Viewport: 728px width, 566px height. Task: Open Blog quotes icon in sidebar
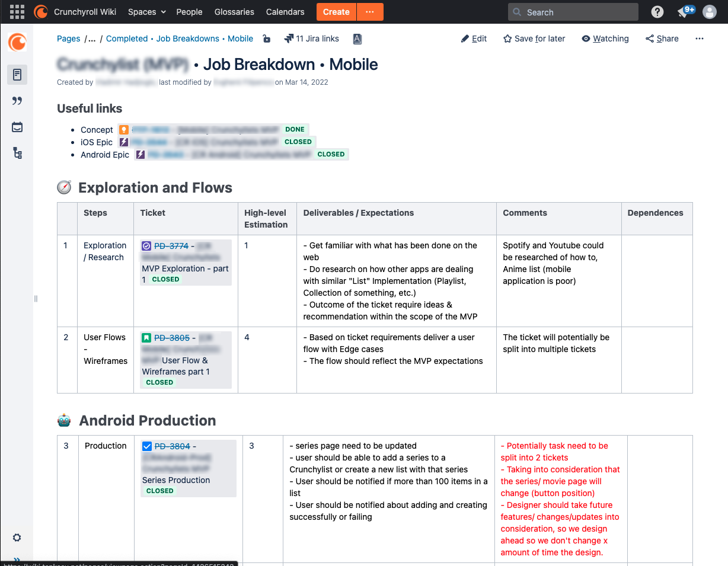point(17,101)
